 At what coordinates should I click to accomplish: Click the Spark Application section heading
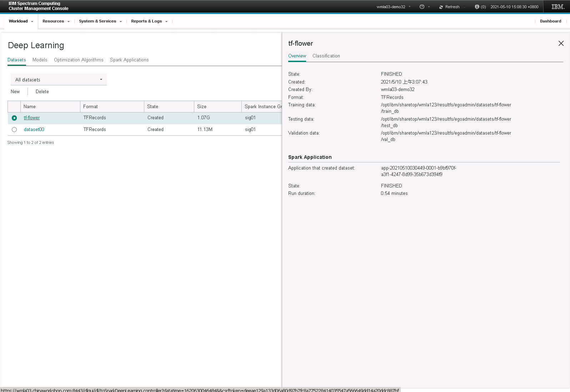(310, 157)
